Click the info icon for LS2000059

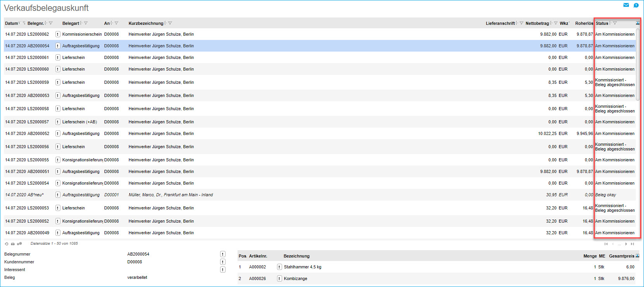(x=58, y=82)
